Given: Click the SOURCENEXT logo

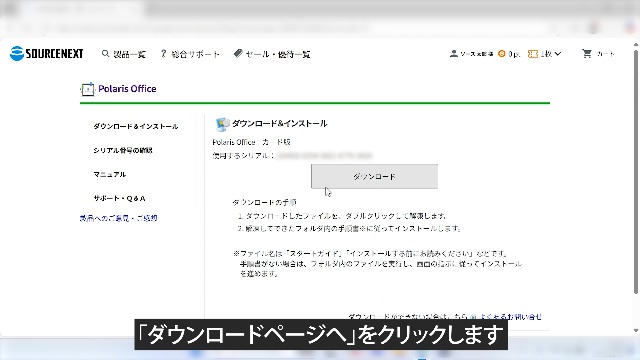Looking at the screenshot, I should [47, 53].
